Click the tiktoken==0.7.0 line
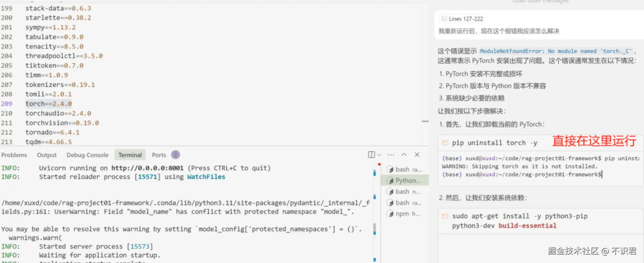Viewport: 644px width, 263px height. (x=54, y=65)
